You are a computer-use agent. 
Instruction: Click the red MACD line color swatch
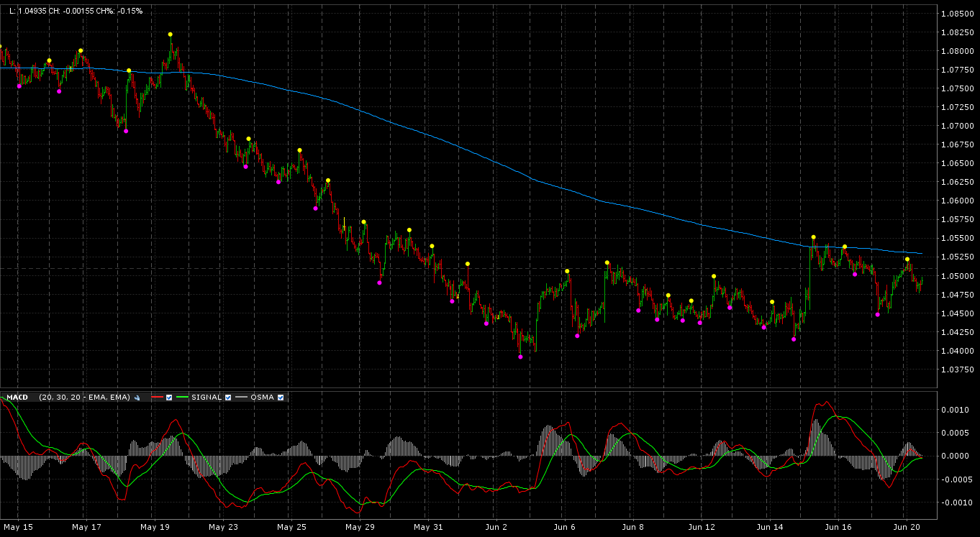pyautogui.click(x=157, y=398)
